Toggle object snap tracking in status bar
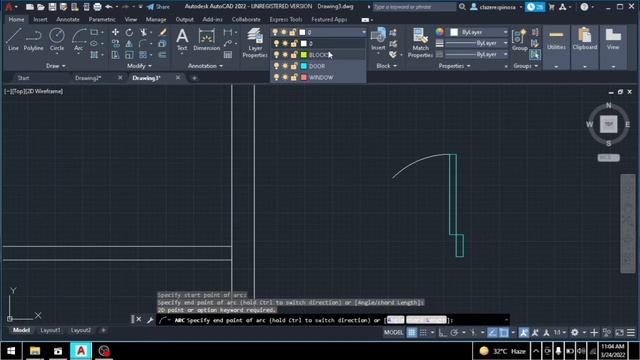This screenshot has width=640, height=360. 493,333
